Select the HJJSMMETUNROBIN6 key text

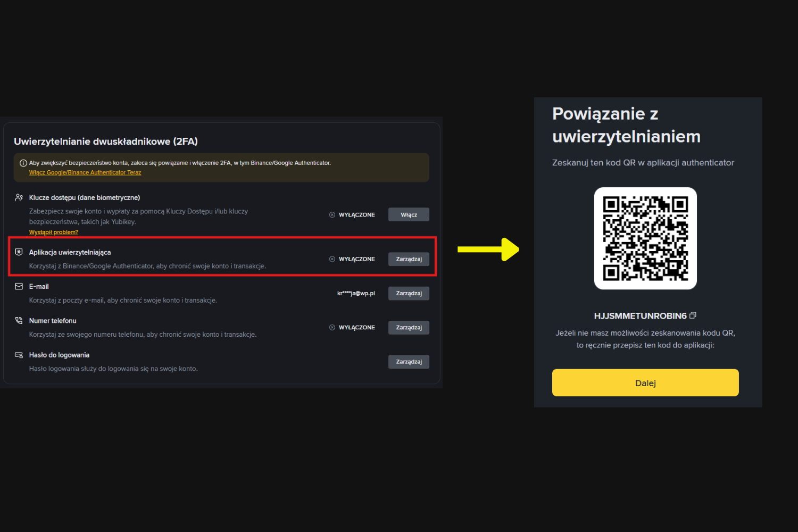(640, 316)
